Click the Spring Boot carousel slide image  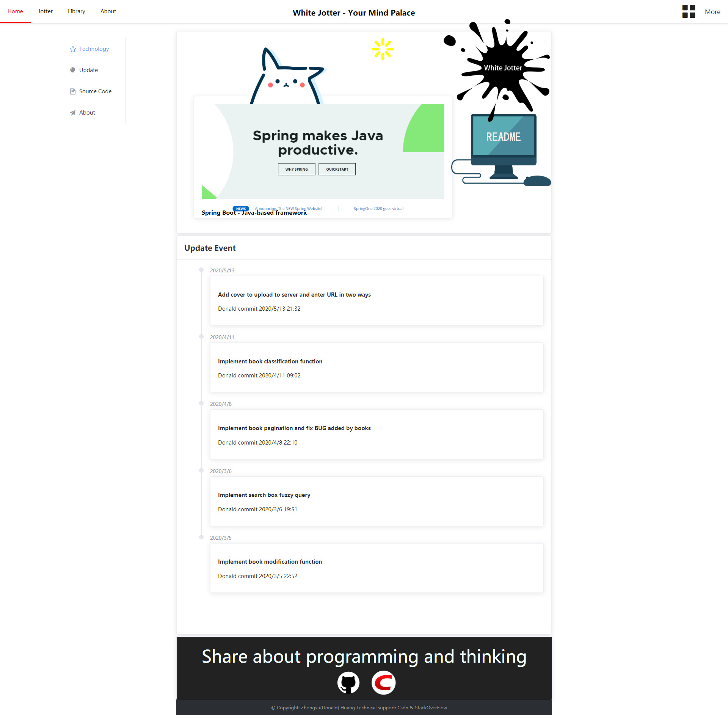pos(323,152)
